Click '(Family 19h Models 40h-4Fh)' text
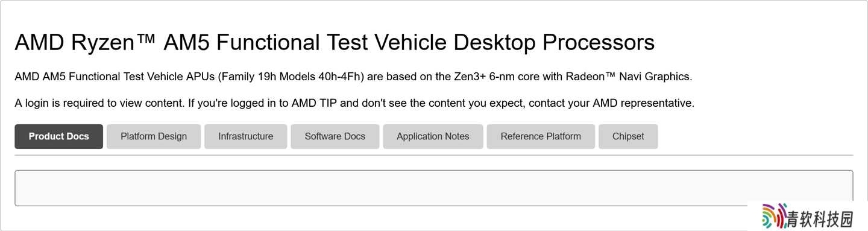Viewport: 868px width, 231px height. 291,77
